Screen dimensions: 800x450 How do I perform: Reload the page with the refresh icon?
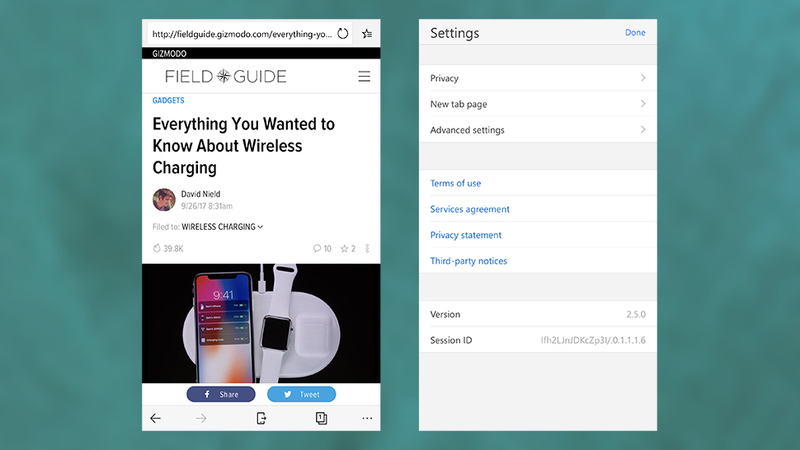(x=343, y=34)
